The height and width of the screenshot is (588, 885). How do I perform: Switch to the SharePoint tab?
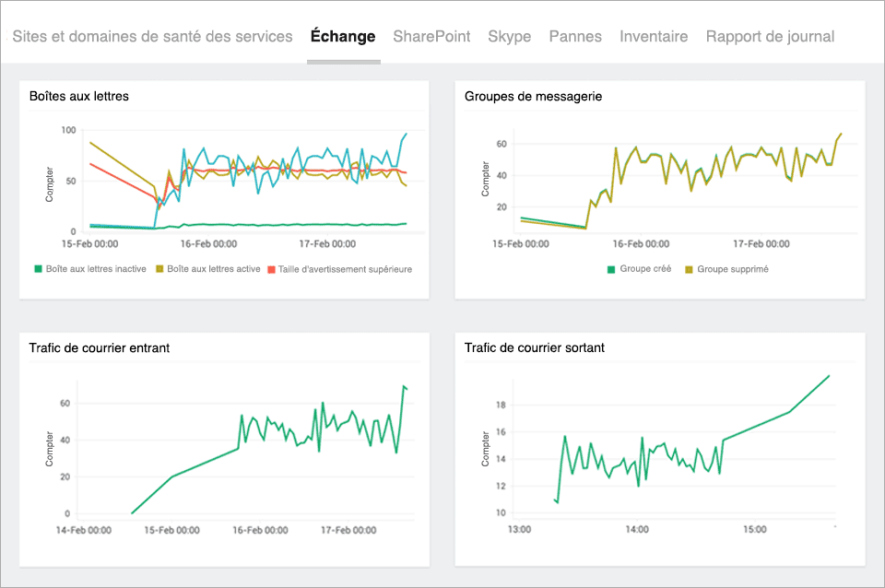[x=431, y=37]
